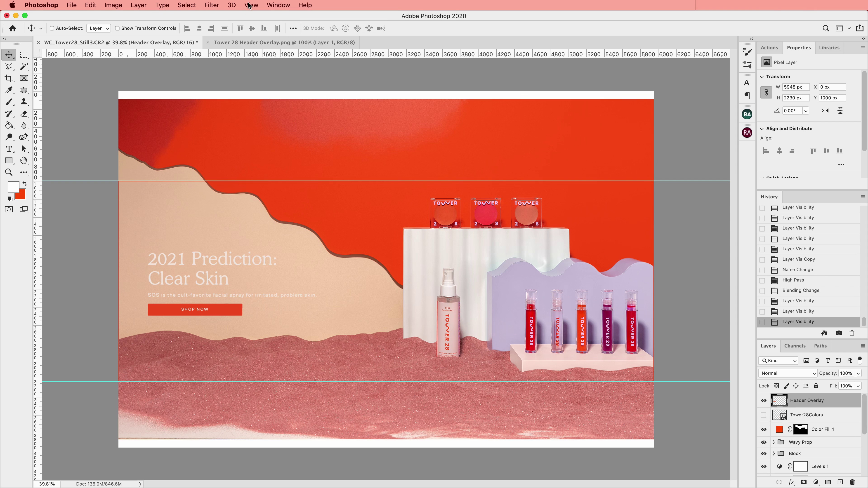Create a new snapshot in History panel
The width and height of the screenshot is (868, 488).
839,333
